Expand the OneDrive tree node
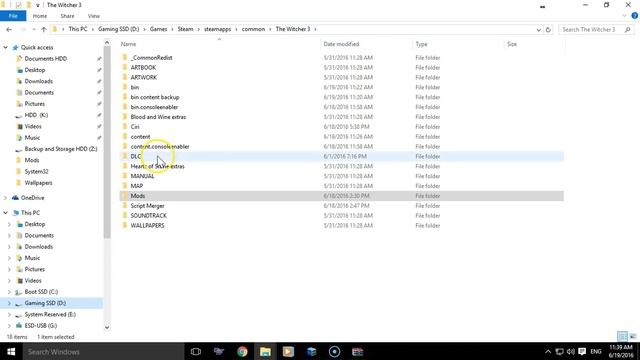Screen dimensions: 640x360 click(5, 198)
